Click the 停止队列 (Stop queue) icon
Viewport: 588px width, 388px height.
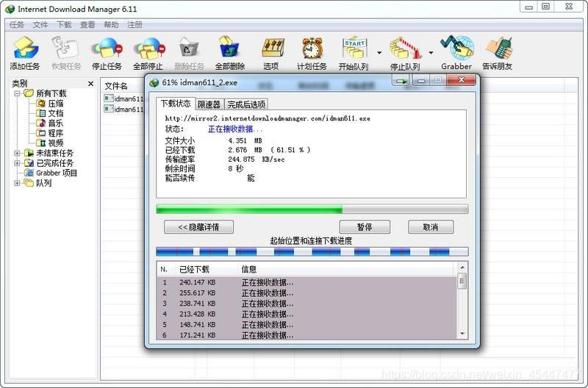click(x=405, y=53)
